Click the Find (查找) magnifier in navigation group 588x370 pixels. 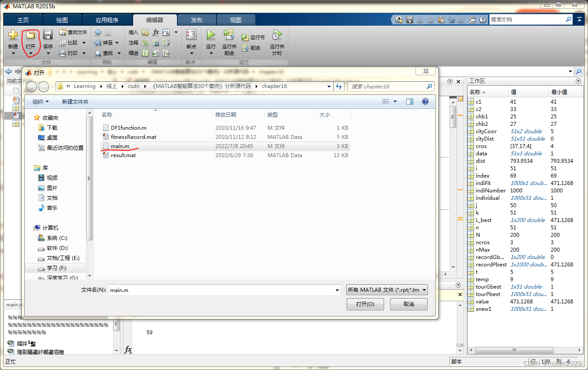click(98, 53)
